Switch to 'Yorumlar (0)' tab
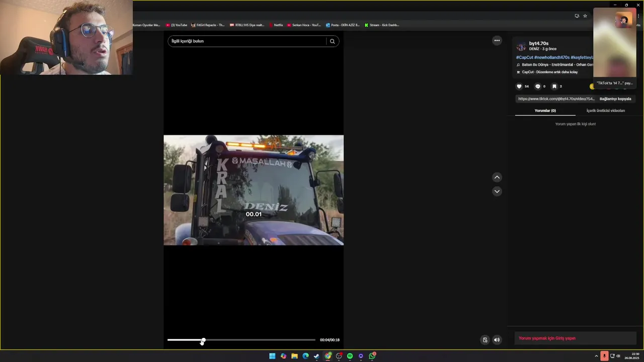Viewport: 644px width, 362px height. point(545,111)
